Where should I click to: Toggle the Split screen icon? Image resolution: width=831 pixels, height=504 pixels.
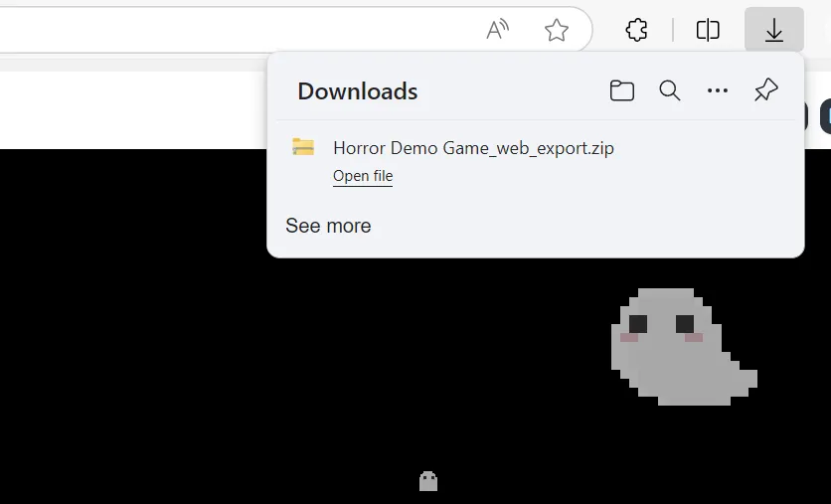point(708,31)
